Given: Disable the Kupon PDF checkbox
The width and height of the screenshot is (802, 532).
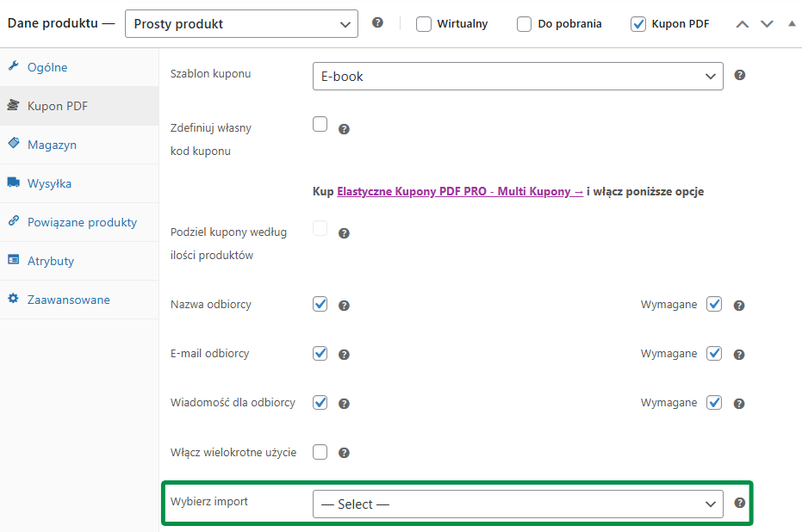Looking at the screenshot, I should 638,24.
